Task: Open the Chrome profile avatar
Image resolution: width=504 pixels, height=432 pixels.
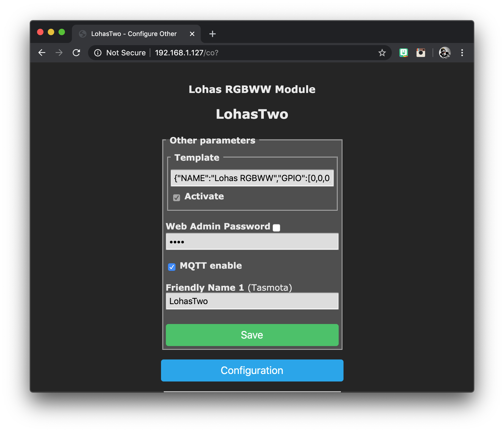Action: point(445,53)
